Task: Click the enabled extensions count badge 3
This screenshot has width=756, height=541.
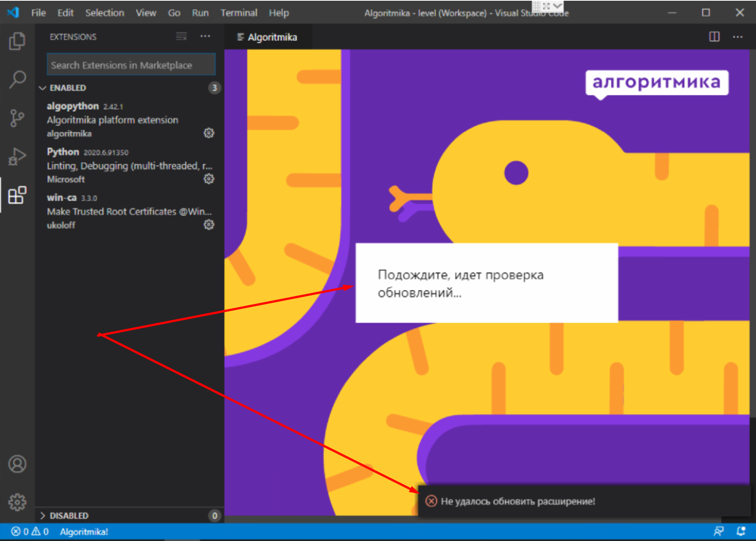Action: pos(214,88)
